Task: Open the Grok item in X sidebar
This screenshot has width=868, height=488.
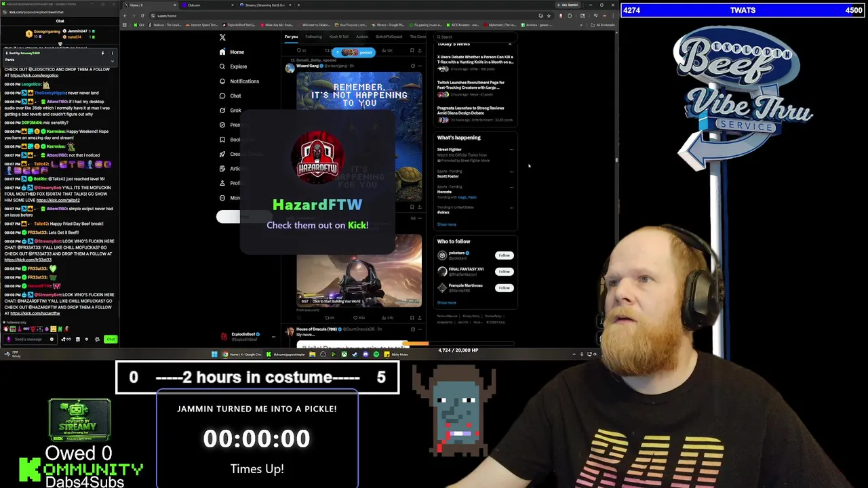Action: [230, 110]
